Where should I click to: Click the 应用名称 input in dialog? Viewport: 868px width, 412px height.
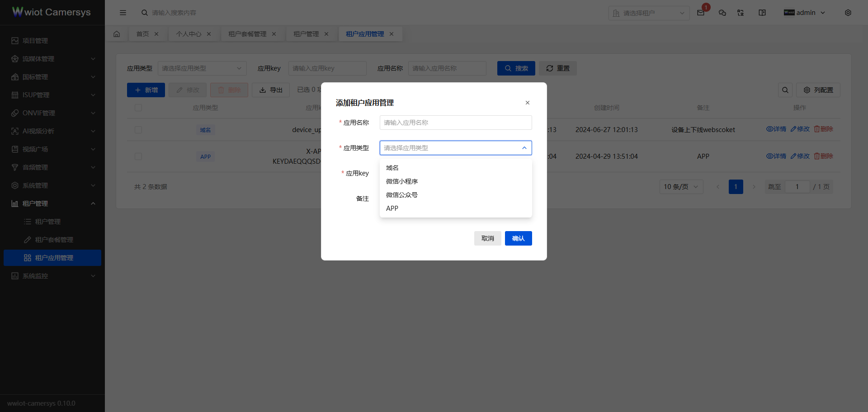coord(456,123)
